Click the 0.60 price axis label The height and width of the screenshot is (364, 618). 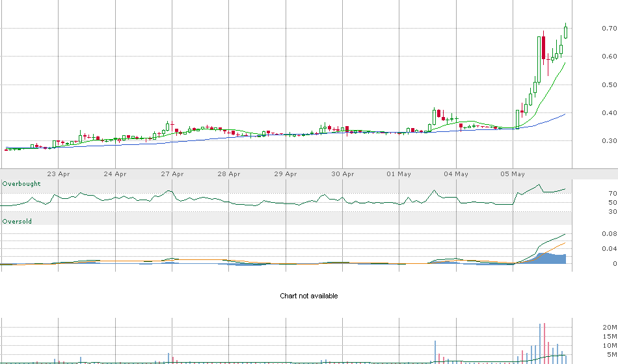pos(610,57)
